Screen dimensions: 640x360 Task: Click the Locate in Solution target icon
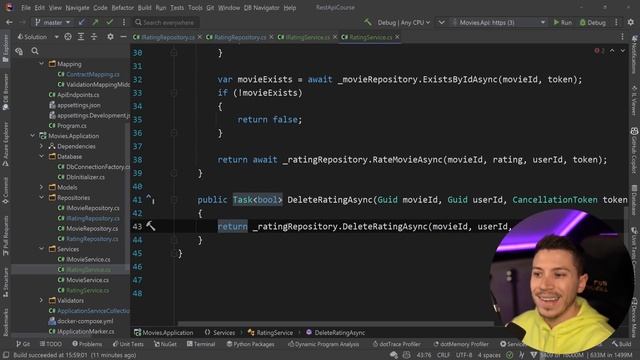click(68, 37)
